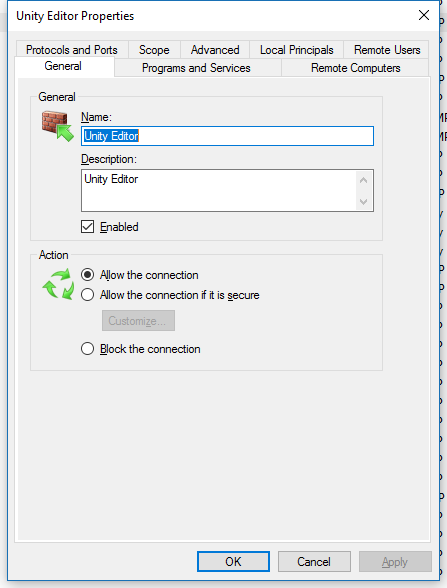Switch to the Remote Users tab

pyautogui.click(x=387, y=50)
